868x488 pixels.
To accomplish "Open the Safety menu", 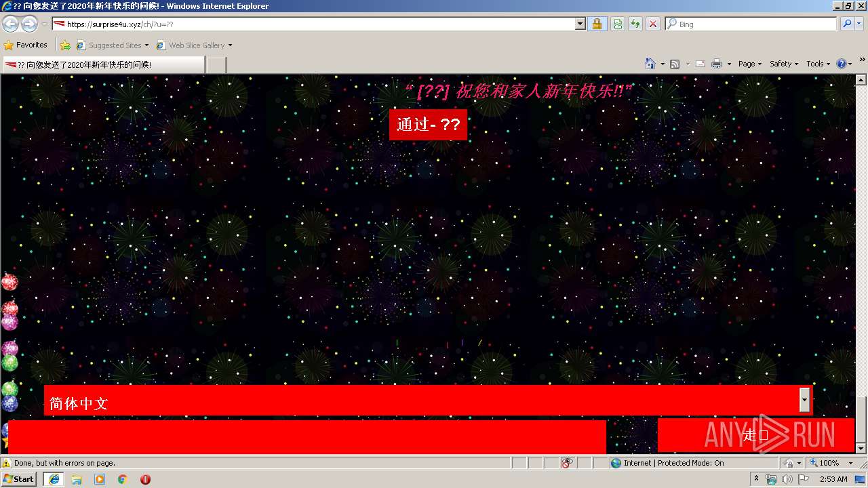I will pos(784,64).
